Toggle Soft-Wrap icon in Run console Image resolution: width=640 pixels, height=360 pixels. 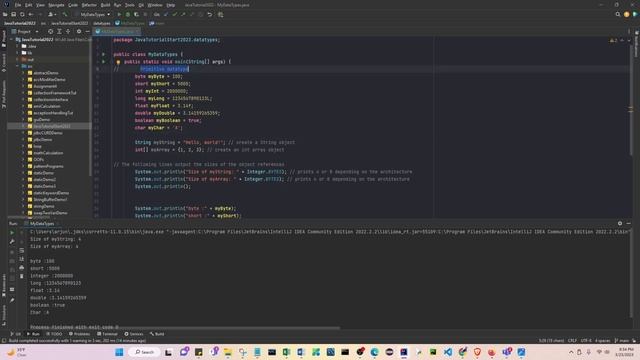pyautogui.click(x=22, y=251)
